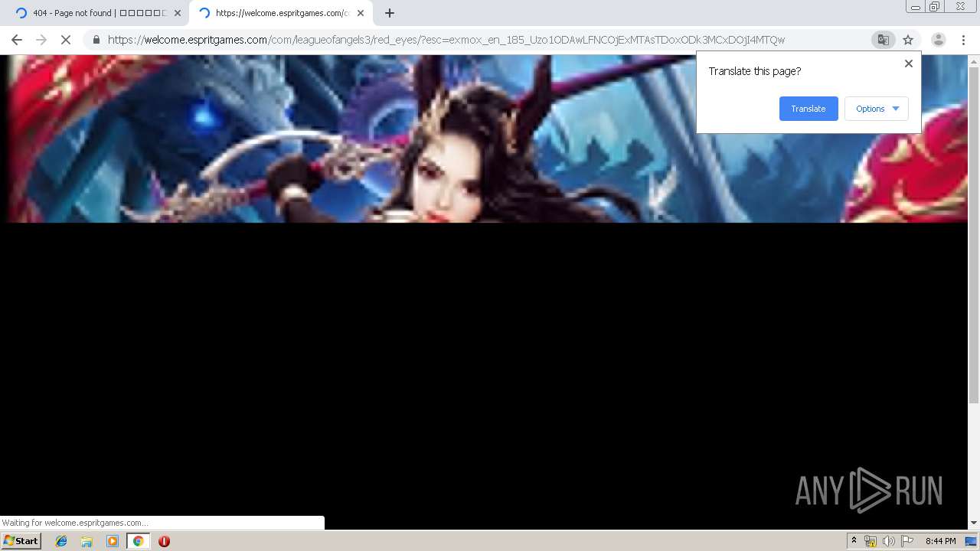This screenshot has width=980, height=551.
Task: Close the welcome.espritgames.com tab
Action: [x=361, y=13]
